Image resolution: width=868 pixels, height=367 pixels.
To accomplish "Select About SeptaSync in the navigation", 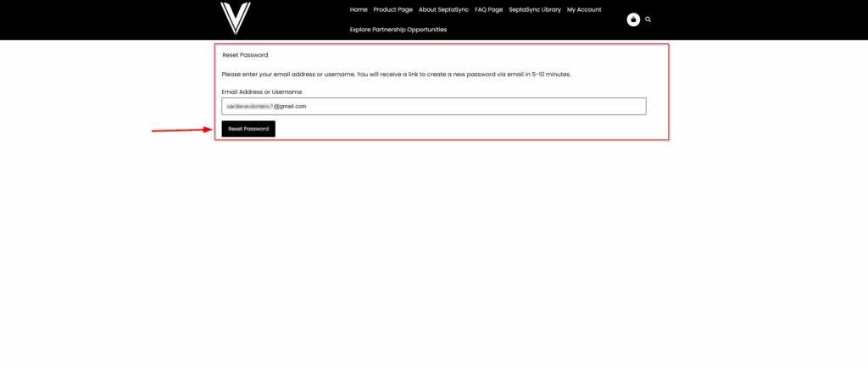I will 444,9.
